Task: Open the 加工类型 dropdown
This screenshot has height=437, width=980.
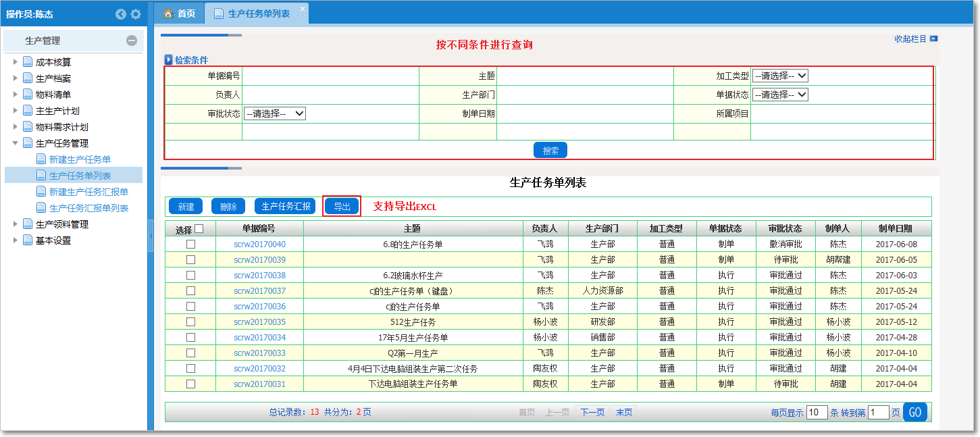Action: coord(780,76)
